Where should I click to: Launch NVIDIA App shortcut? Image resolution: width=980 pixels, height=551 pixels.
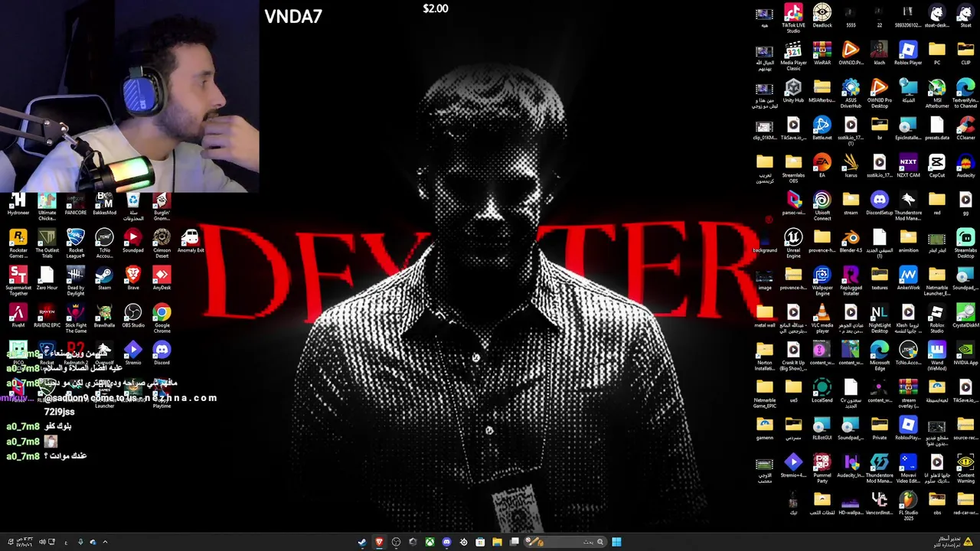[965, 354]
